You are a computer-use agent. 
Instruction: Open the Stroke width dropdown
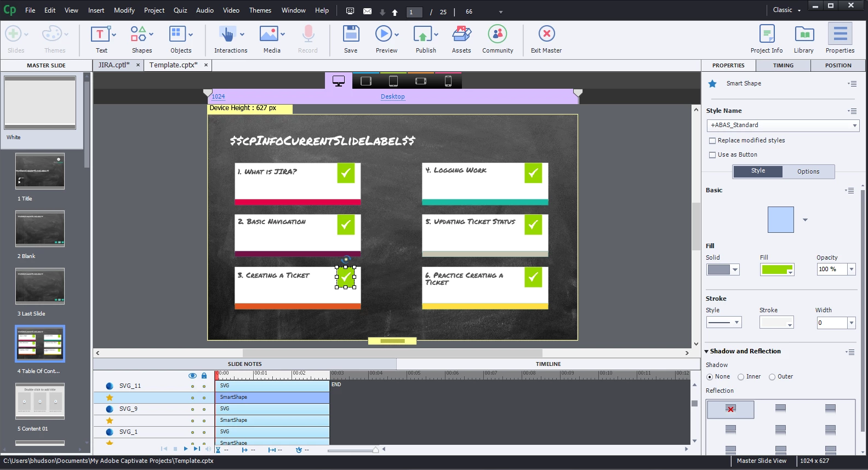[852, 323]
